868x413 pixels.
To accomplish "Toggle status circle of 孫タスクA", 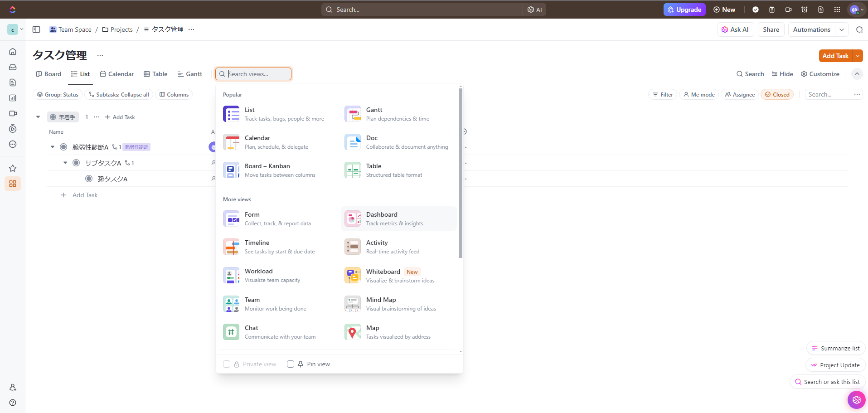I will click(89, 179).
